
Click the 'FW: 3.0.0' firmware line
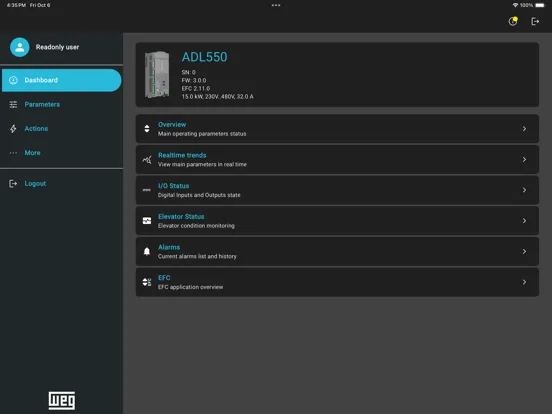tap(194, 80)
